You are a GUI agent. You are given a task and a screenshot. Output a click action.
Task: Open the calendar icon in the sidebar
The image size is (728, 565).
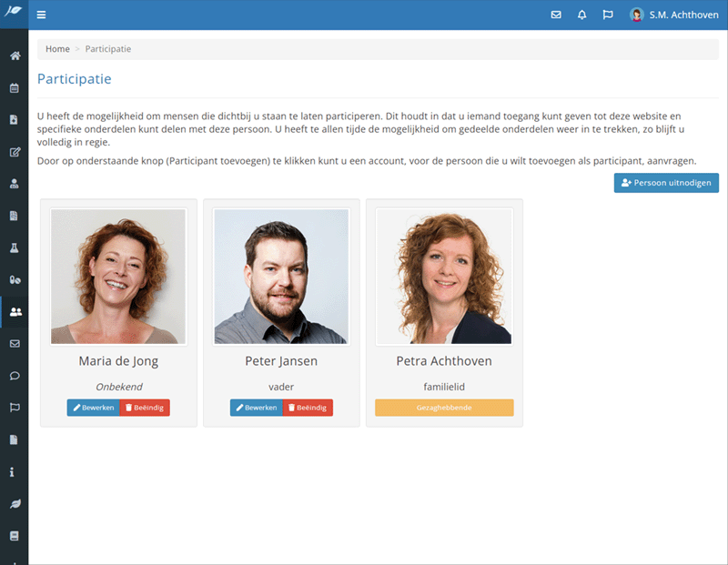point(15,88)
